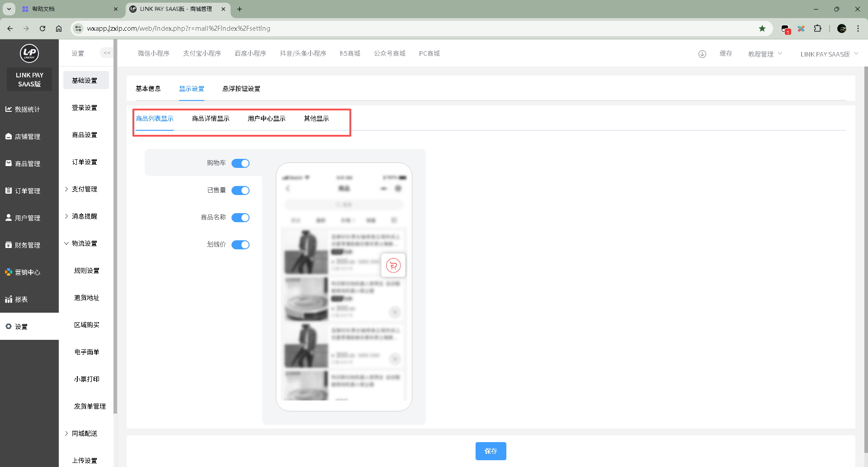Click the red shopping cart icon in preview

click(393, 266)
